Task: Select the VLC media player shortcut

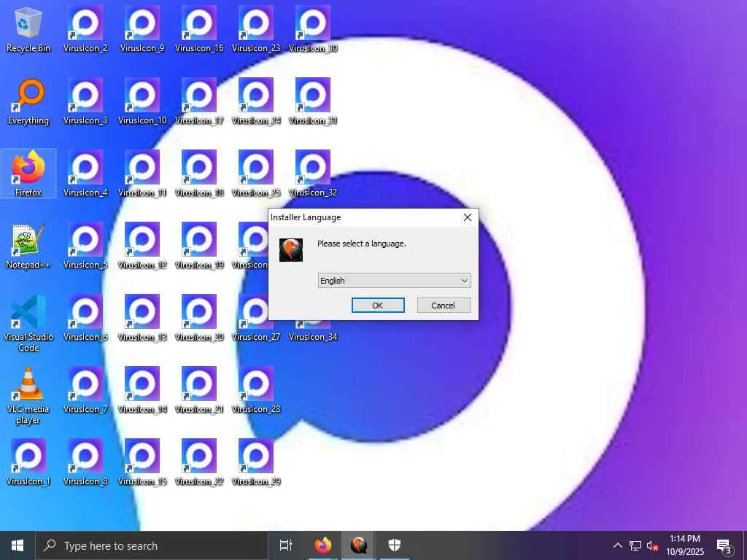Action: (x=28, y=396)
